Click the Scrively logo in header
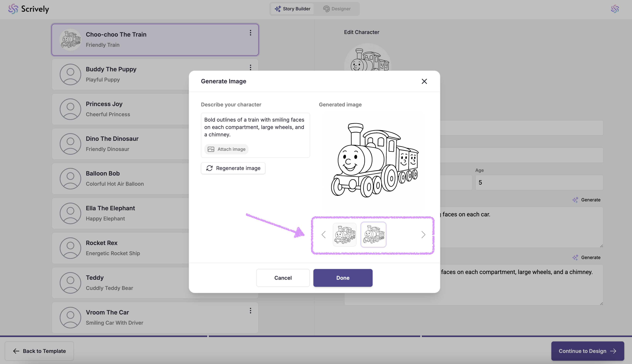632x364 pixels. [28, 9]
